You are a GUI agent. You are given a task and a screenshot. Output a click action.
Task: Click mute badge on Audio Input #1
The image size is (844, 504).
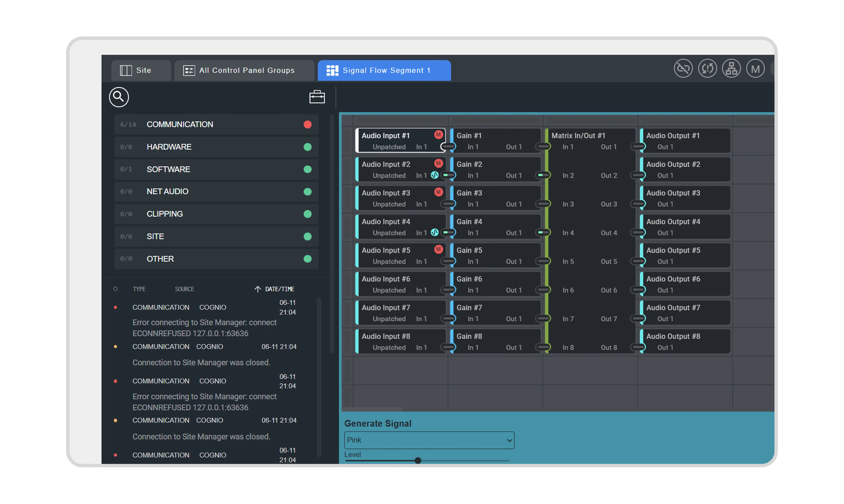[x=438, y=134]
